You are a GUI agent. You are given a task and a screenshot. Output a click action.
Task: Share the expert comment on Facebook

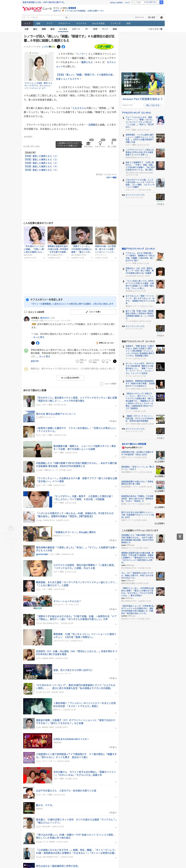click(38, 343)
